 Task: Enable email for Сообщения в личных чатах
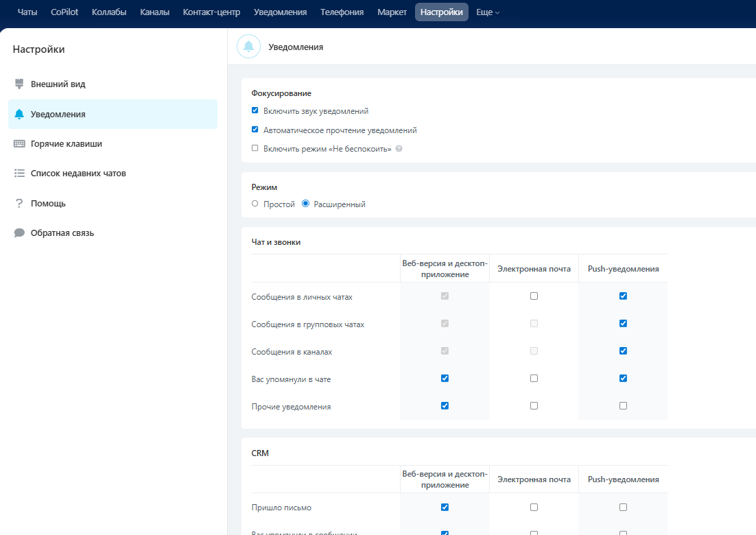(x=534, y=296)
